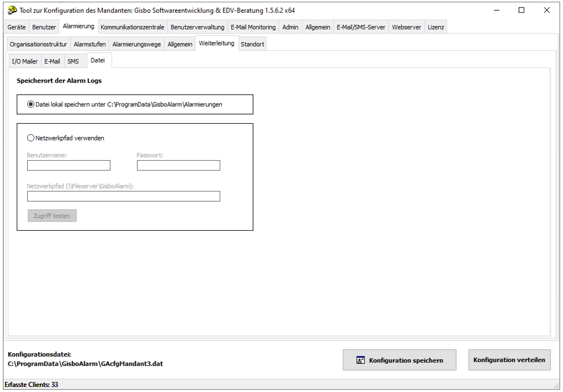This screenshot has height=392, width=563.
Task: Open the E-Mail Monitoring tab
Action: [253, 27]
